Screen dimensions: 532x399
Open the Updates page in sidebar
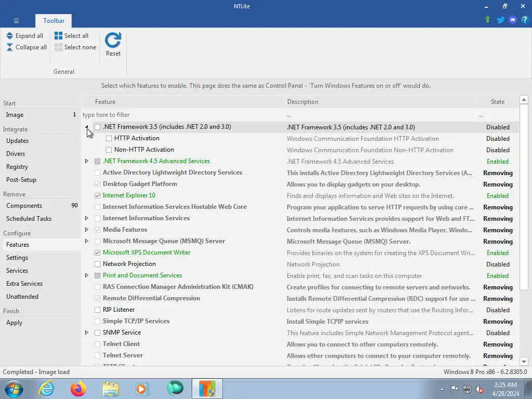coord(41,140)
